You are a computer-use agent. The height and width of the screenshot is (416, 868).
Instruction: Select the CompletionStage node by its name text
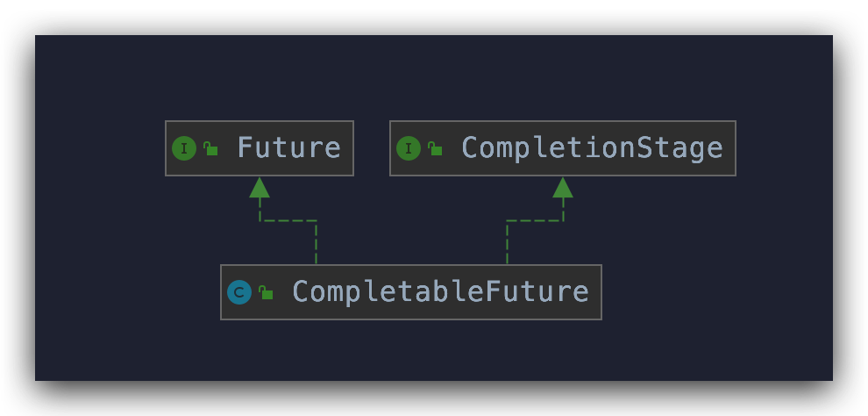tap(592, 148)
